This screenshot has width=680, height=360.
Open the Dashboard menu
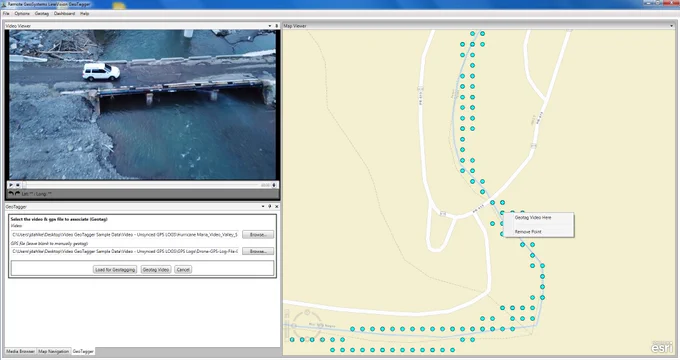pos(64,13)
